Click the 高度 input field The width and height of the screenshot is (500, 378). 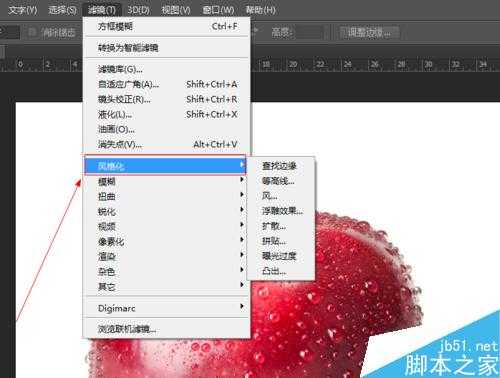[309, 32]
